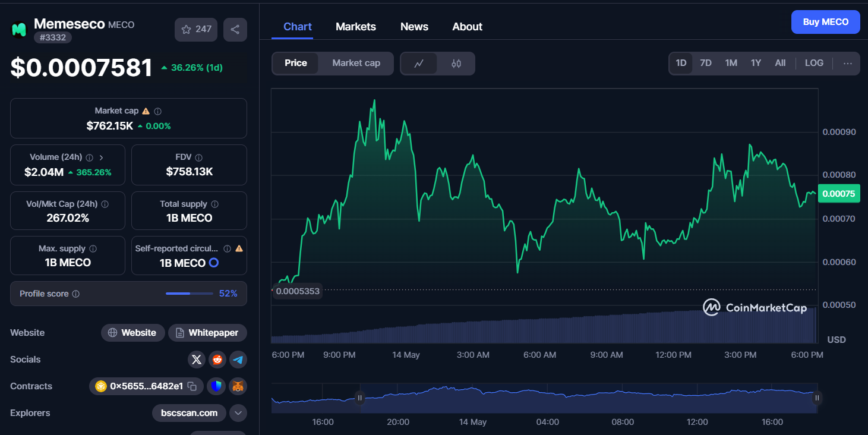
Task: Switch to candlestick chart view
Action: (x=456, y=64)
